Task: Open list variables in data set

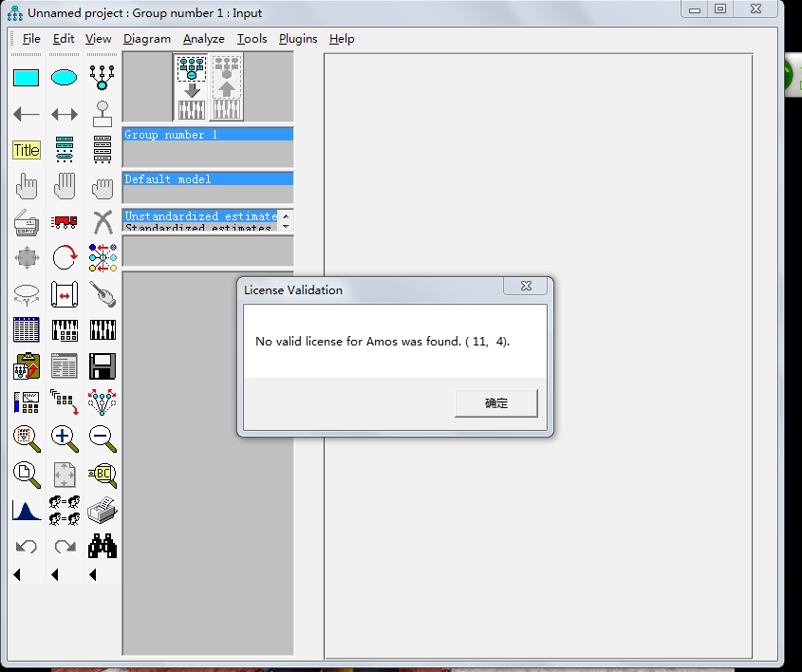Action: [103, 149]
